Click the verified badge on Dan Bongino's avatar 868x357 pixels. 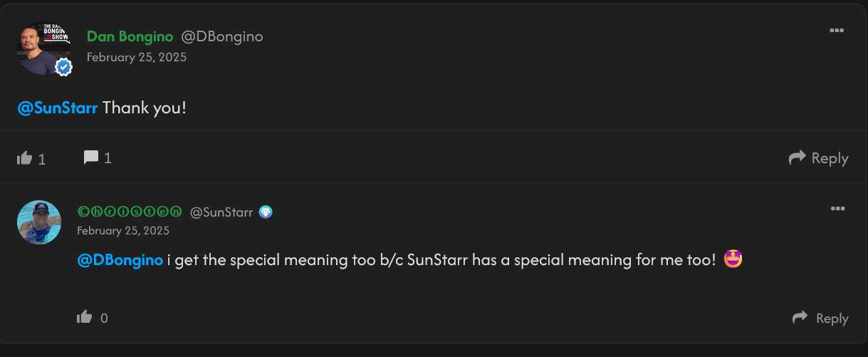point(64,67)
